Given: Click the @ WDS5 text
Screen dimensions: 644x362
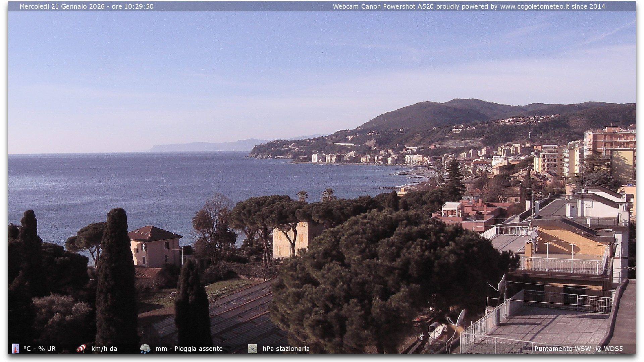Looking at the screenshot, I should [x=609, y=349].
